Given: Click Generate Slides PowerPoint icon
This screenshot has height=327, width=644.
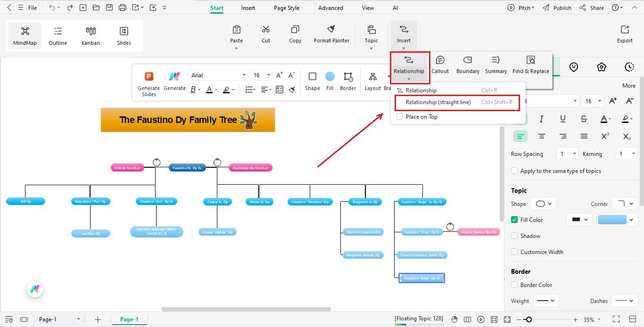Looking at the screenshot, I should [x=149, y=77].
